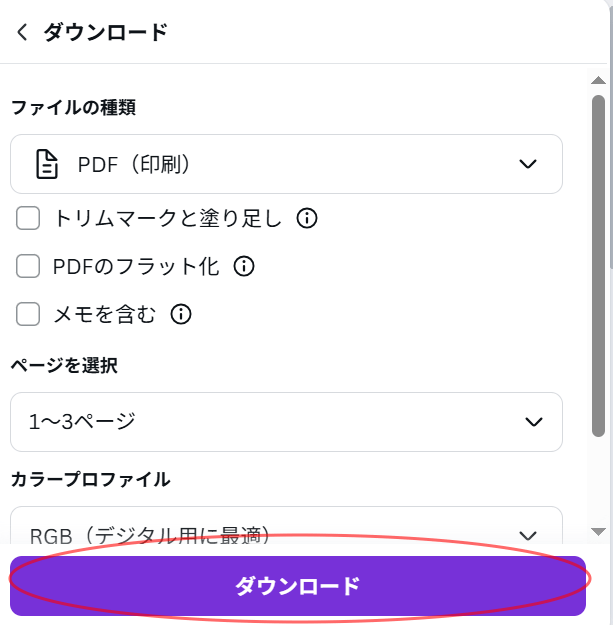
Task: Check the メモを含む checkbox
Action: click(28, 314)
